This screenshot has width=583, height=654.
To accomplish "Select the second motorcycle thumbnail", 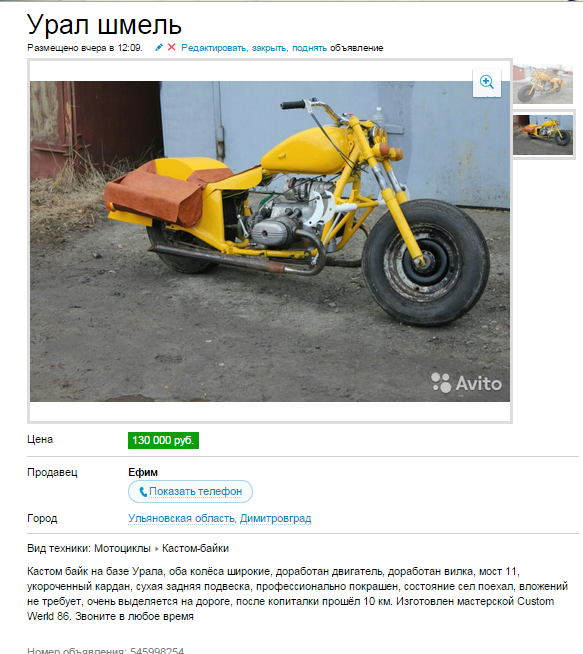I will [x=543, y=135].
